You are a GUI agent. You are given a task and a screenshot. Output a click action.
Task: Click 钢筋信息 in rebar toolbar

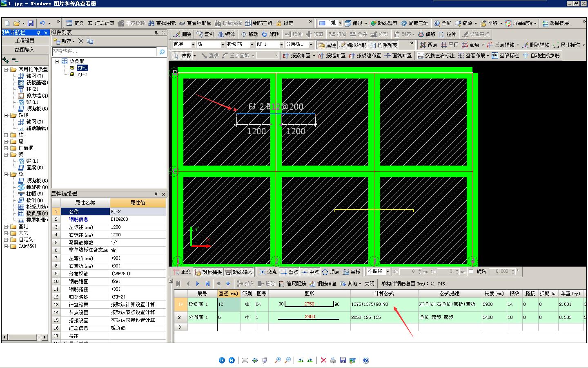323,284
